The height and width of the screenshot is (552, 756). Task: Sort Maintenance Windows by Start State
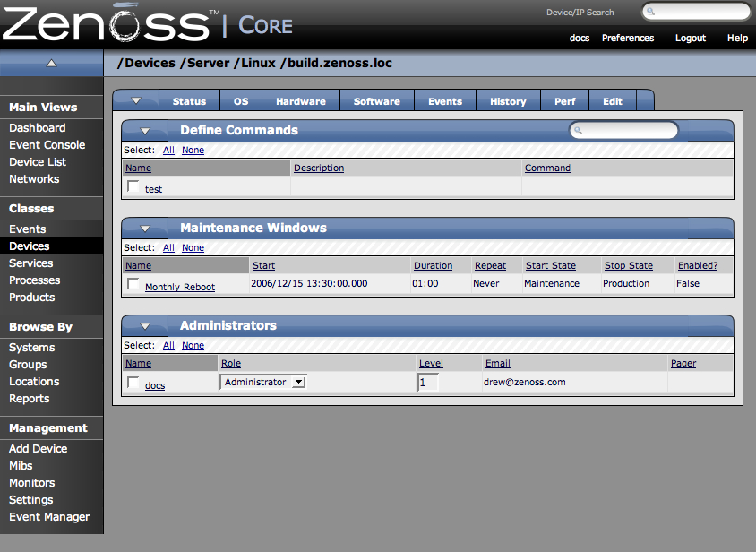[x=551, y=266]
